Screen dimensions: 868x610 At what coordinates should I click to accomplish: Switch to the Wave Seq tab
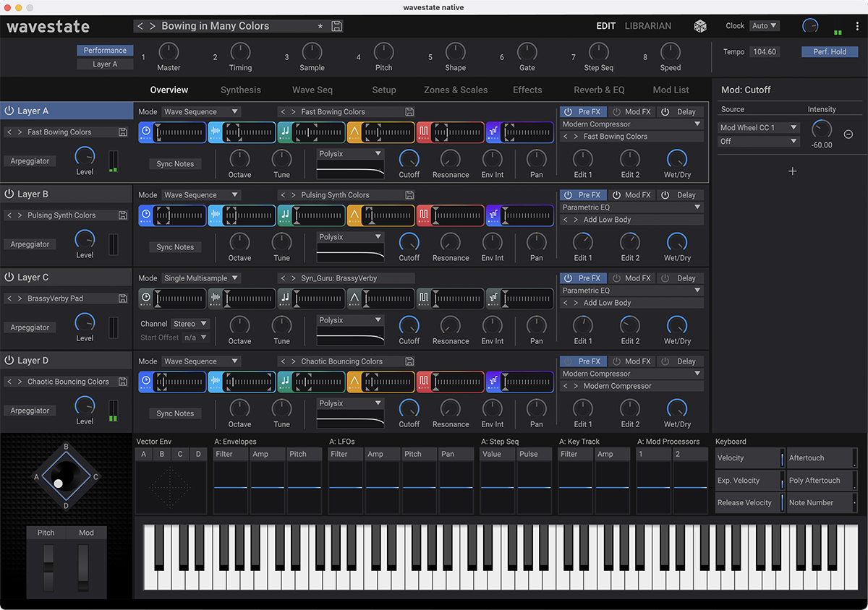312,90
